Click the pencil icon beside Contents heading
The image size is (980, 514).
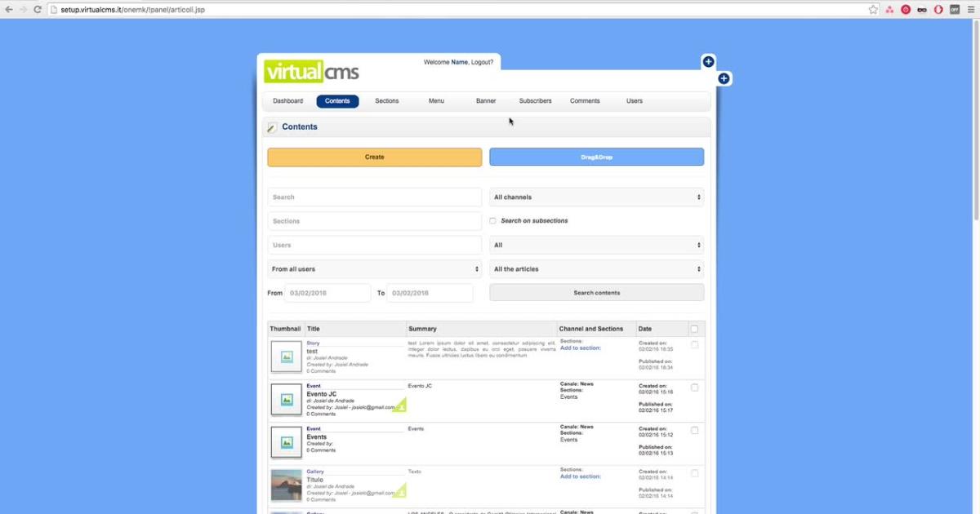coord(272,127)
